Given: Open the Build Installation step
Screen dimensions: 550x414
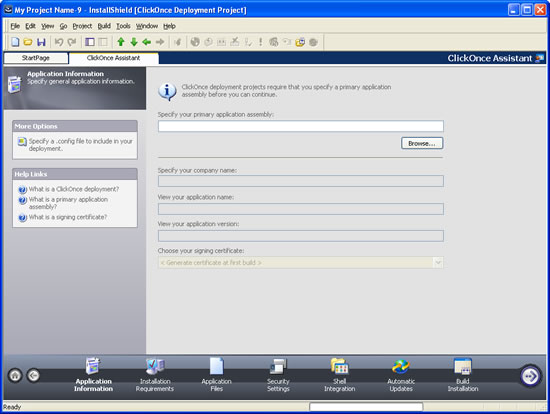Looking at the screenshot, I should point(463,374).
